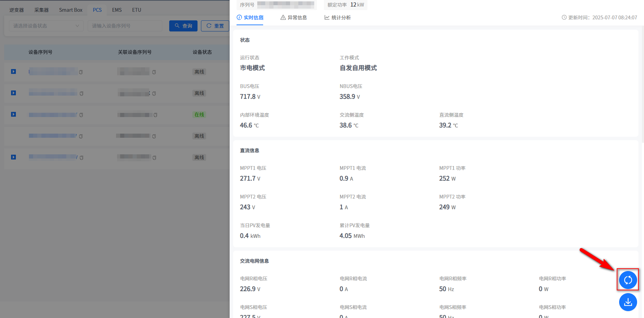Focus the device serial number input
Image resolution: width=644 pixels, height=318 pixels.
pos(125,26)
